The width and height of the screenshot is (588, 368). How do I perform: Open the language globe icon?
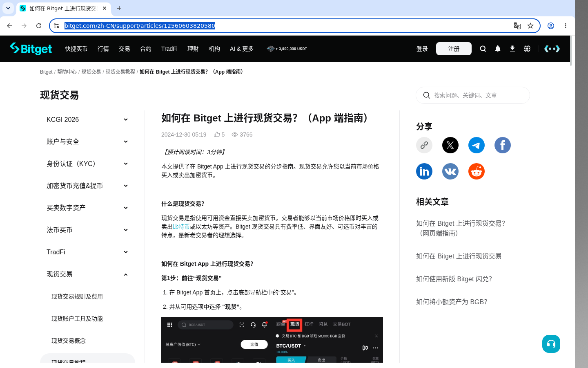point(527,49)
